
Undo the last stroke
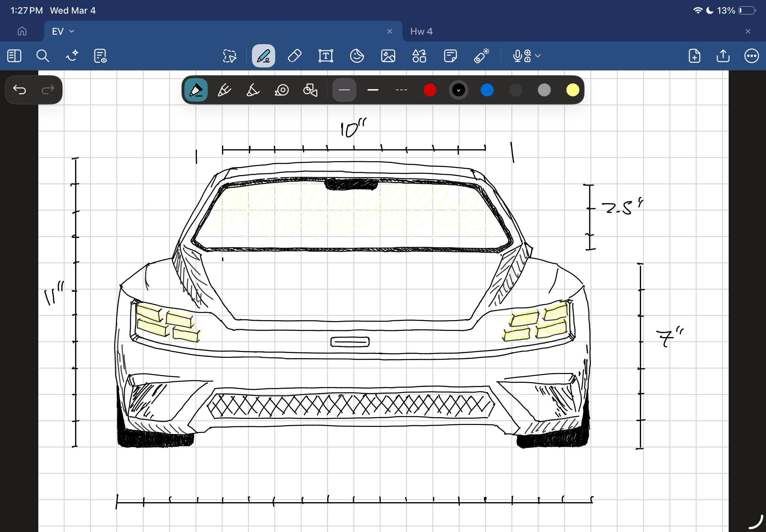click(19, 90)
